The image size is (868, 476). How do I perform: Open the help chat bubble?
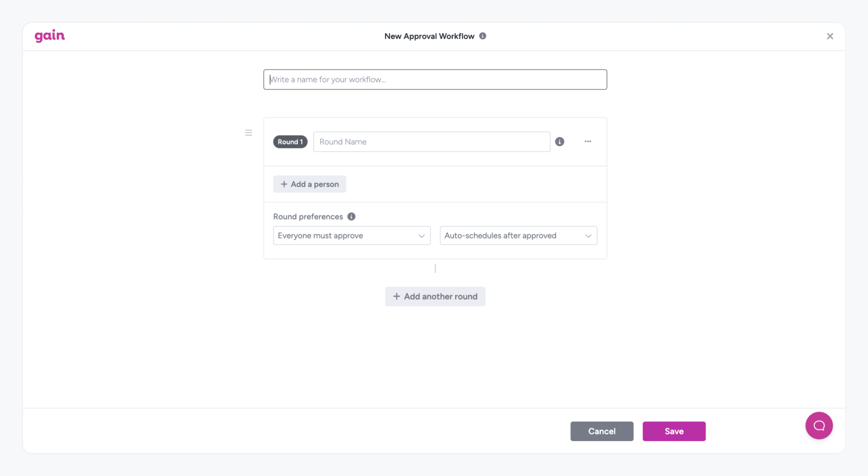(x=819, y=426)
